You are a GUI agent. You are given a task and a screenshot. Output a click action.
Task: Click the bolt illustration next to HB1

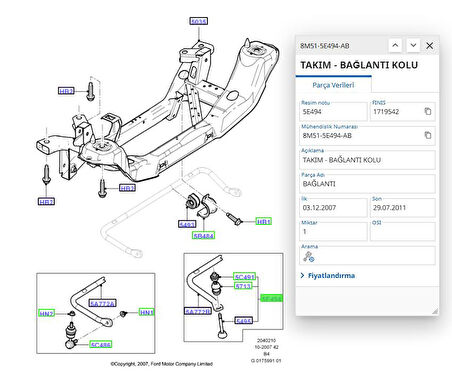(235, 218)
